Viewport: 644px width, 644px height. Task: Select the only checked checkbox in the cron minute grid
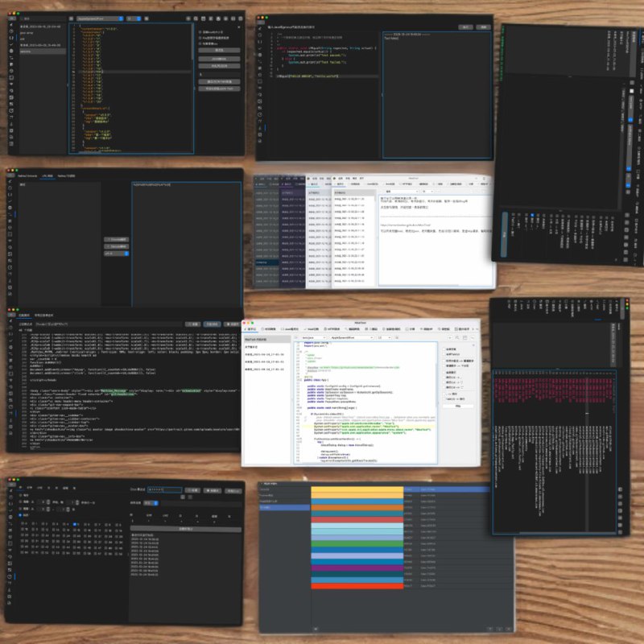point(75,525)
